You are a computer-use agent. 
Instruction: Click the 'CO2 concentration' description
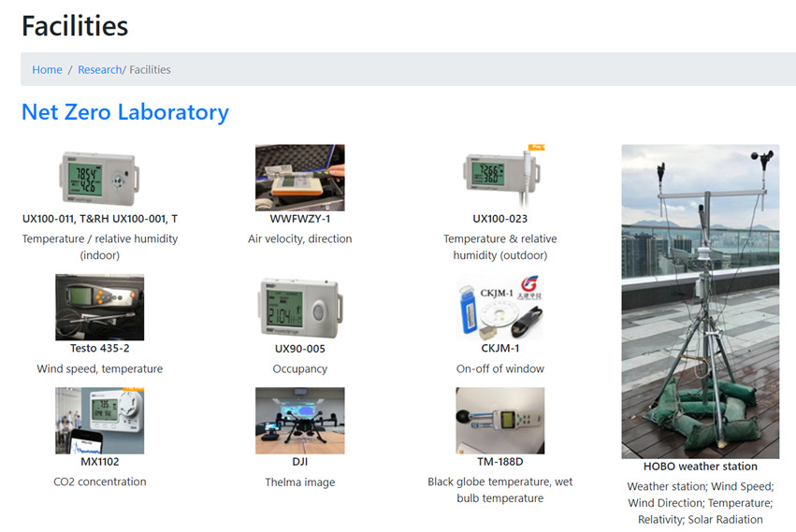pos(99,482)
